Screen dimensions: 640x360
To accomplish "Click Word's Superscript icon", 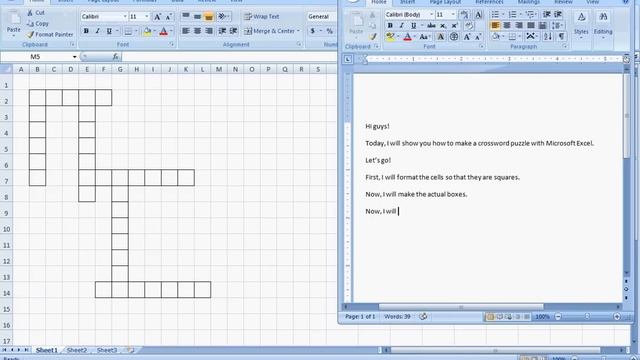I will pyautogui.click(x=454, y=26).
